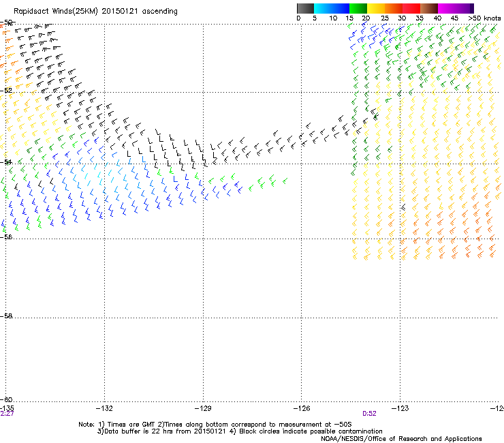Click the brown 35-40 knots legend swatch

pyautogui.click(x=429, y=8)
